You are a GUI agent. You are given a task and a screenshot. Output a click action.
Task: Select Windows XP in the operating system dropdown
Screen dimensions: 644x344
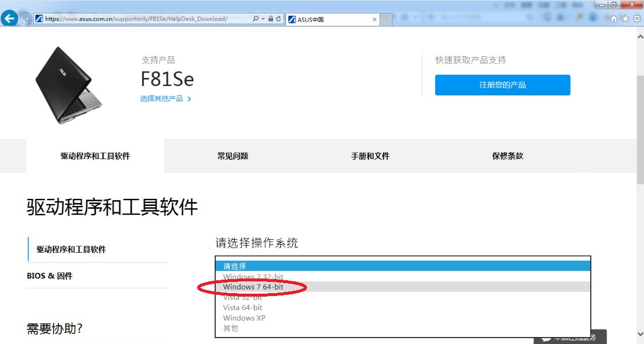click(x=244, y=318)
